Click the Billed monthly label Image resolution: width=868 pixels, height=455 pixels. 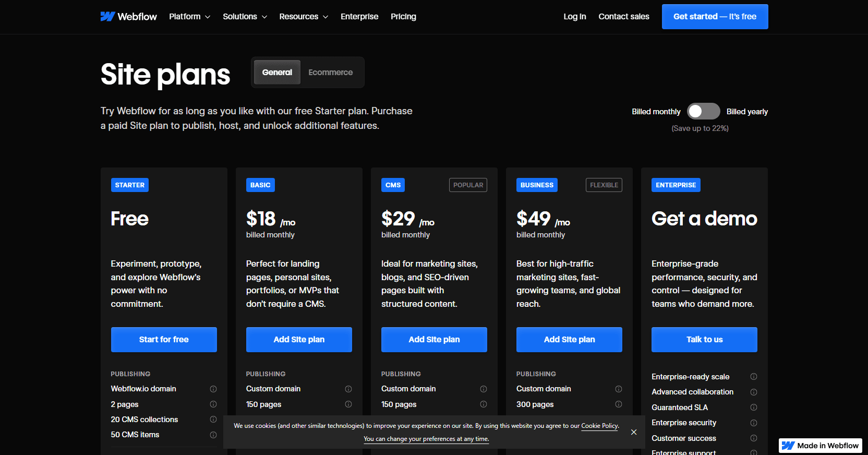click(656, 112)
